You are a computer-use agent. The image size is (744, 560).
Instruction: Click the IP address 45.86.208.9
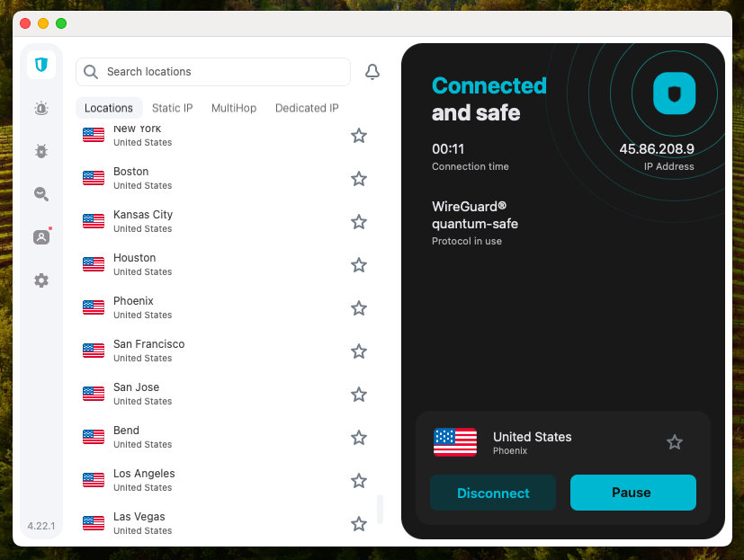(657, 149)
